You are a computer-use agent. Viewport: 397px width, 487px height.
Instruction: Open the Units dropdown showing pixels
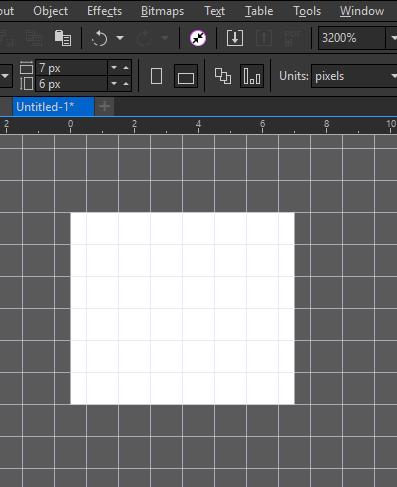pos(354,76)
